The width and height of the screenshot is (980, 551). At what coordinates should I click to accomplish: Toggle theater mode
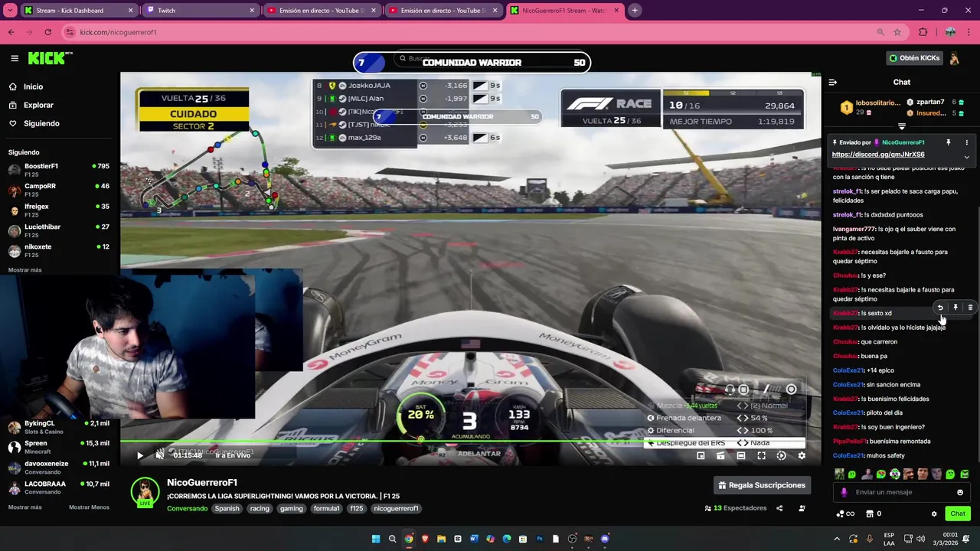point(741,455)
